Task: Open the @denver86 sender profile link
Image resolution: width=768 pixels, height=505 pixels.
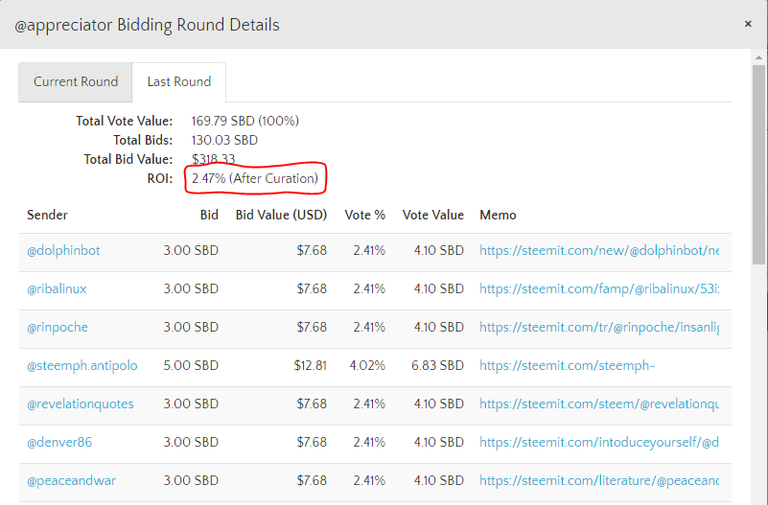Action: coord(59,442)
